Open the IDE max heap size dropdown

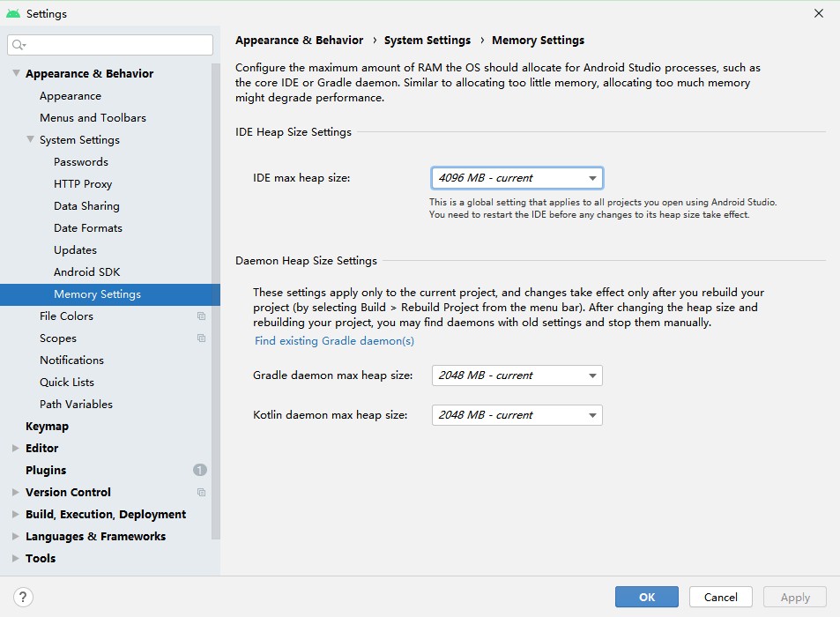coord(517,178)
